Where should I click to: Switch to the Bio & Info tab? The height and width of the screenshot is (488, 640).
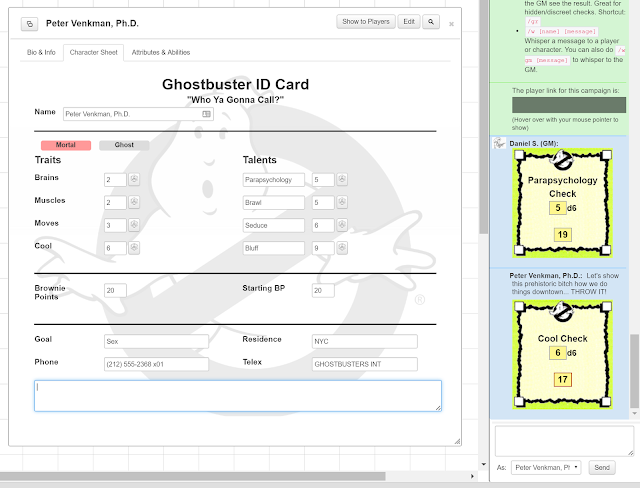(41, 52)
